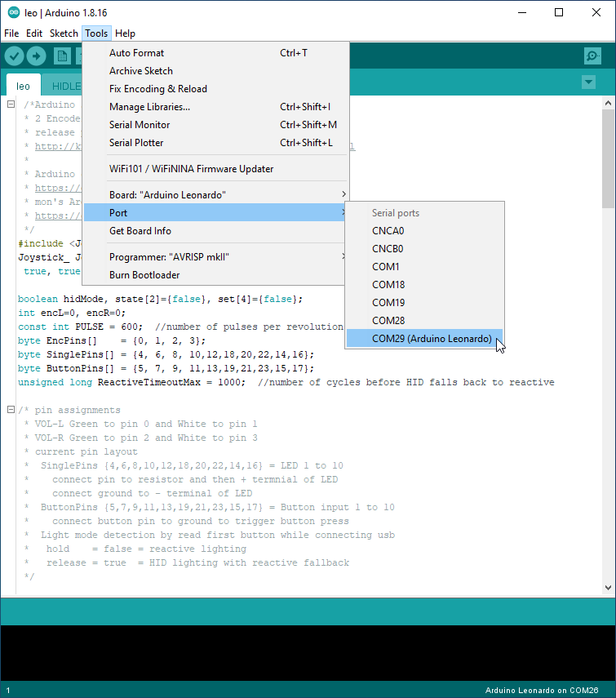Viewport: 616px width, 698px height.
Task: Click the vertical scrollbar thumb
Action: (x=608, y=158)
